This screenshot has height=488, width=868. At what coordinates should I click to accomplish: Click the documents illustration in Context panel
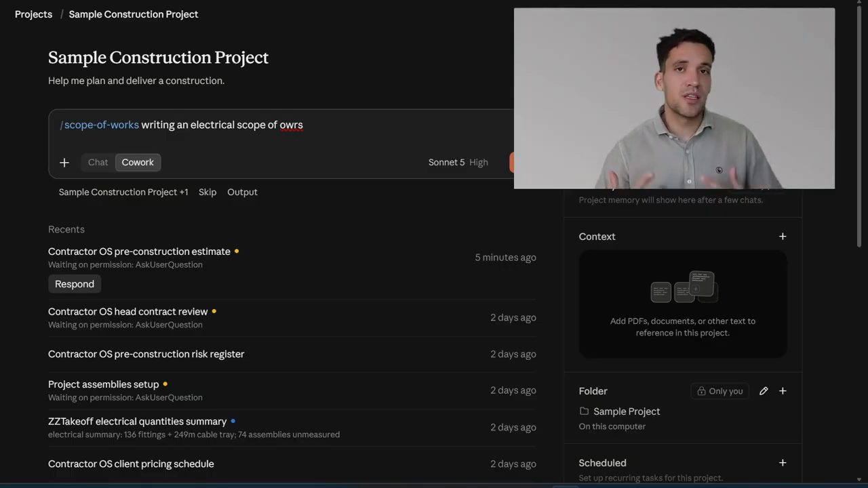point(683,287)
